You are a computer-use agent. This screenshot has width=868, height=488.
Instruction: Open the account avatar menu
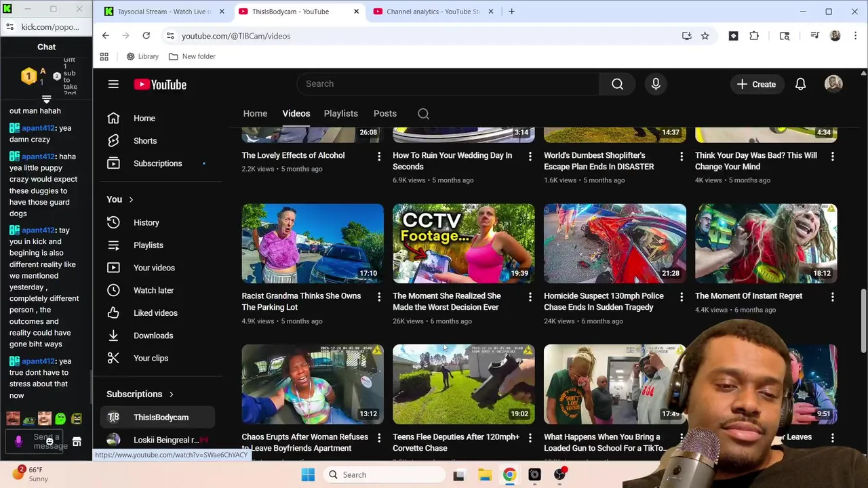tap(833, 84)
